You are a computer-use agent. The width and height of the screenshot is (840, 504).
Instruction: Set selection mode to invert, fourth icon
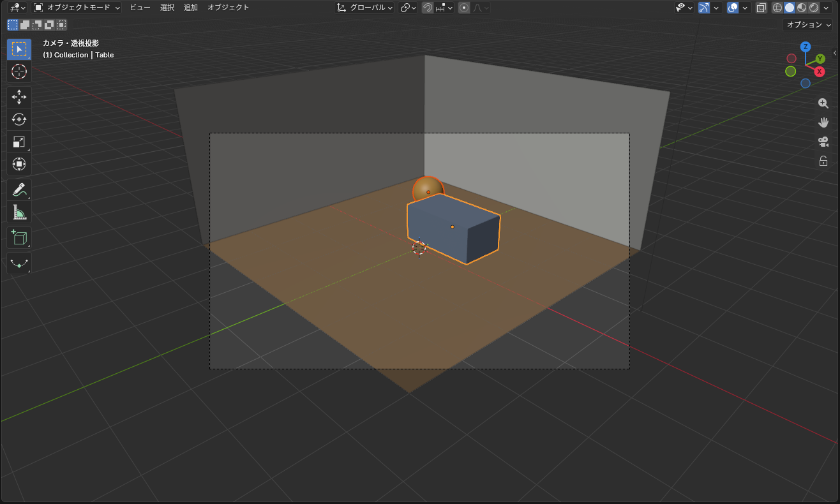click(49, 25)
